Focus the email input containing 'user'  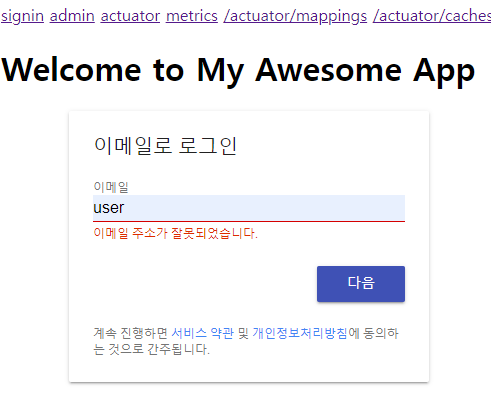pos(249,208)
